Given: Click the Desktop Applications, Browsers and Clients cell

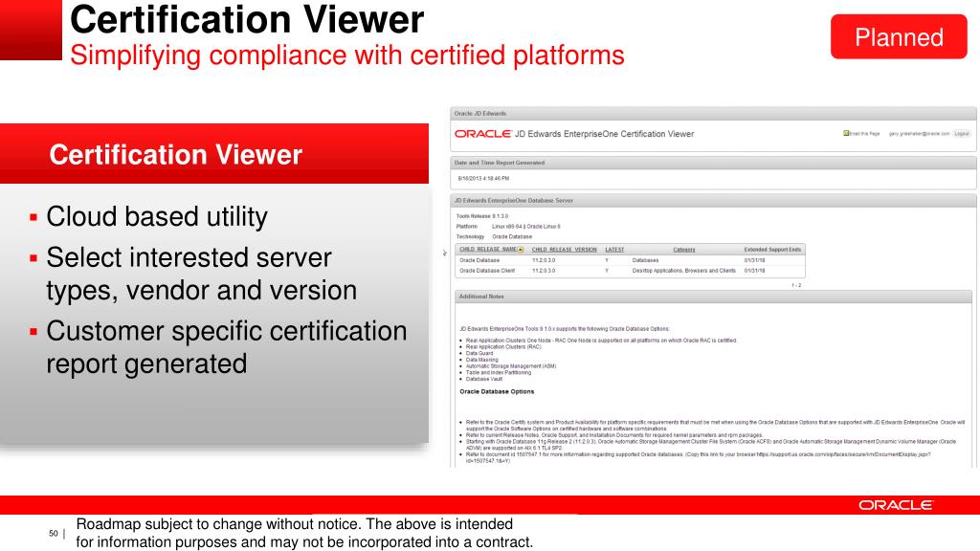Looking at the screenshot, I should (x=683, y=271).
